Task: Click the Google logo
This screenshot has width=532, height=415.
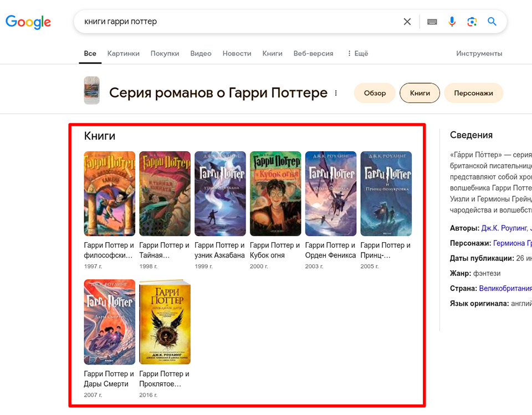Action: pos(28,22)
